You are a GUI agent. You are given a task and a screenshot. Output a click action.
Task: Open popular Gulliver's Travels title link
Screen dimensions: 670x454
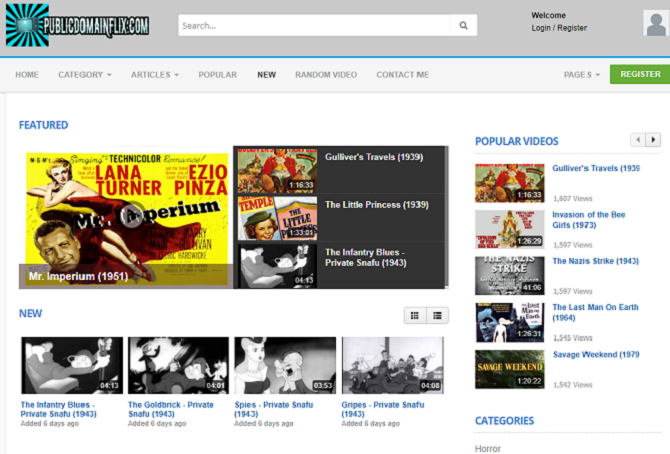596,168
